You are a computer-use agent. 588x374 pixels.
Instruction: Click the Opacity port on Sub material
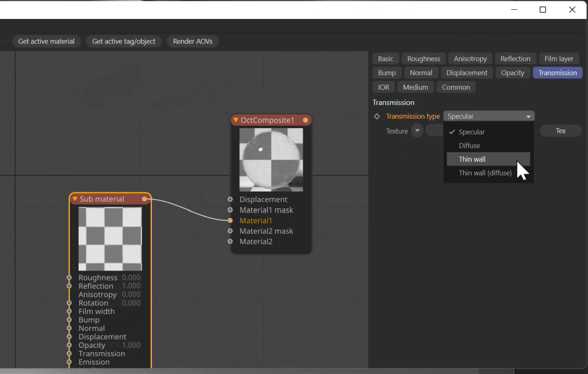click(69, 345)
